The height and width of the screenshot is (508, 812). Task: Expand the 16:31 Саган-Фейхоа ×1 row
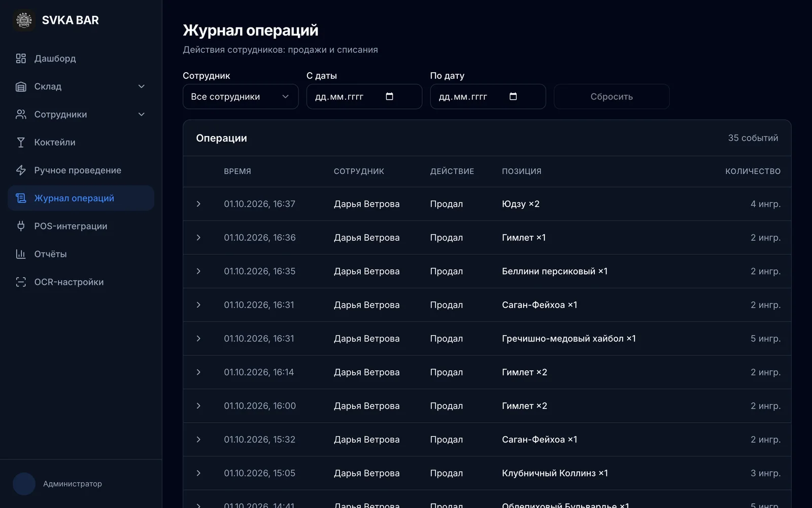coord(198,305)
